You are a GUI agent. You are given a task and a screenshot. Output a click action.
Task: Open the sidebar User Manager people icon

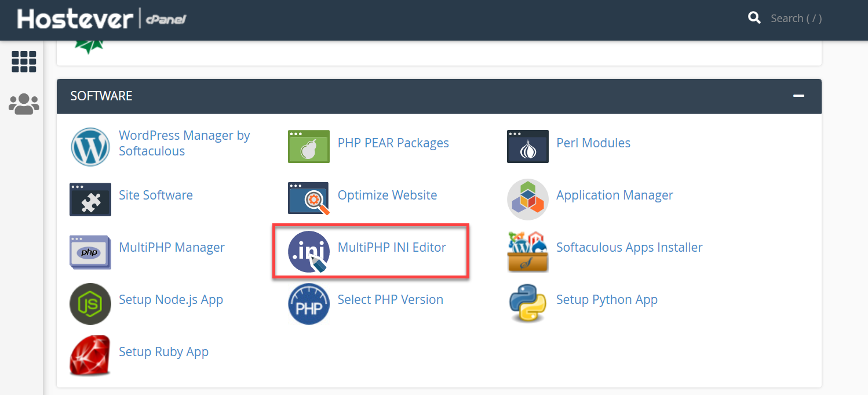point(24,104)
